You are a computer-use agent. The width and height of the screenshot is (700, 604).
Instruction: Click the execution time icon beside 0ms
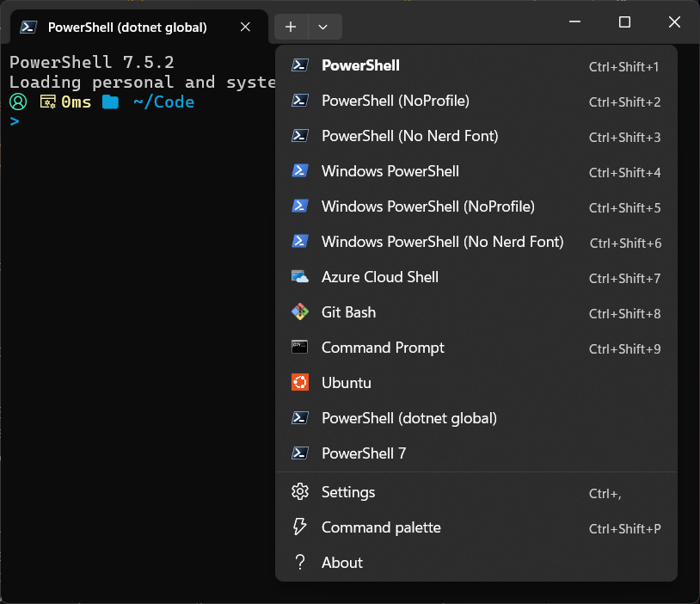[x=48, y=102]
